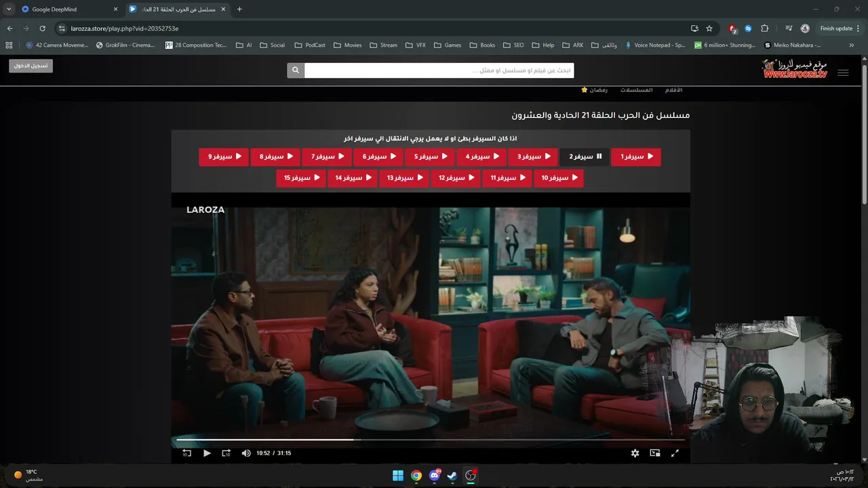Toggle picture-in-picture mode in player
Screen dimensions: 868x488
tap(655, 453)
